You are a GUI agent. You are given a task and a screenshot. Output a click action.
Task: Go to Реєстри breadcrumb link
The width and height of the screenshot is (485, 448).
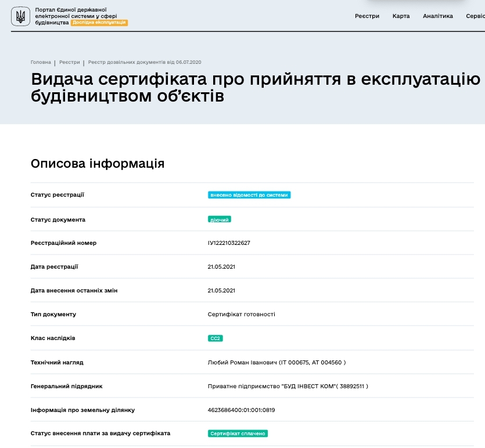69,62
